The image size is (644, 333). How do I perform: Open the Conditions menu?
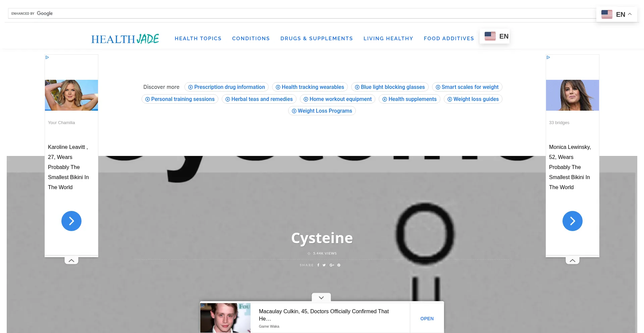point(251,39)
